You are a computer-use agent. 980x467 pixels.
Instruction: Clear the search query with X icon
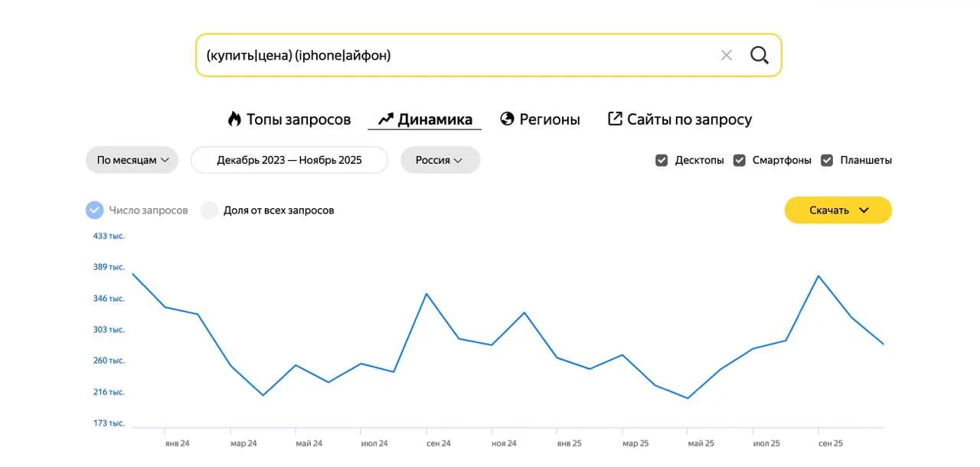[x=726, y=55]
